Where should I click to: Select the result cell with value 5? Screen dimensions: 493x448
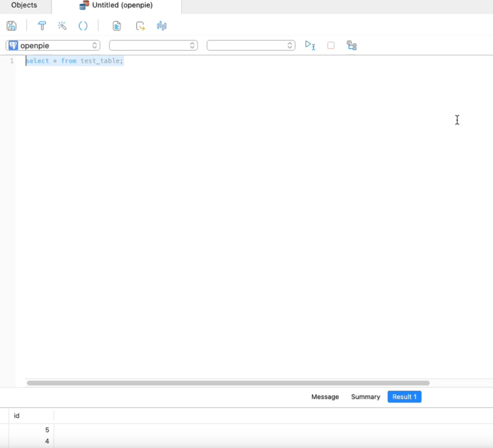click(x=31, y=430)
